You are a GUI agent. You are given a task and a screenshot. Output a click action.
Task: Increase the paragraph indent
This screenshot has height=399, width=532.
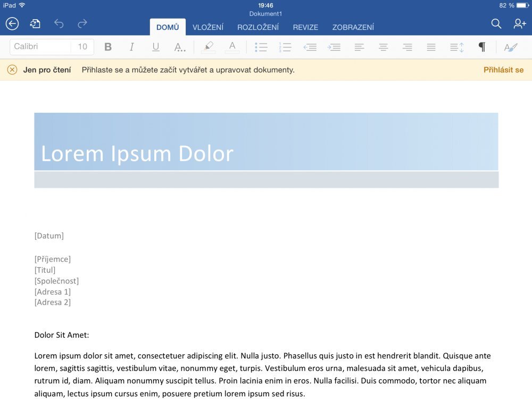coord(335,47)
